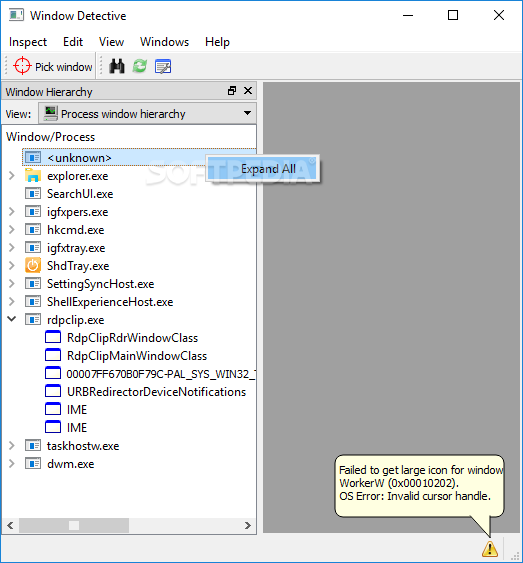The width and height of the screenshot is (523, 563).
Task: Click the RdpClipMainWindowClass window icon
Action: click(x=53, y=355)
